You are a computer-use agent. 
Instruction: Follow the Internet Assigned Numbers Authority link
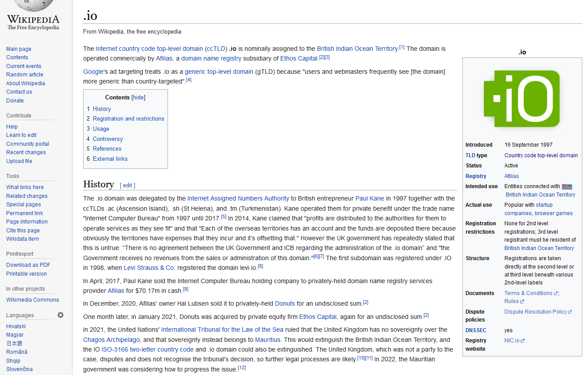point(238,199)
